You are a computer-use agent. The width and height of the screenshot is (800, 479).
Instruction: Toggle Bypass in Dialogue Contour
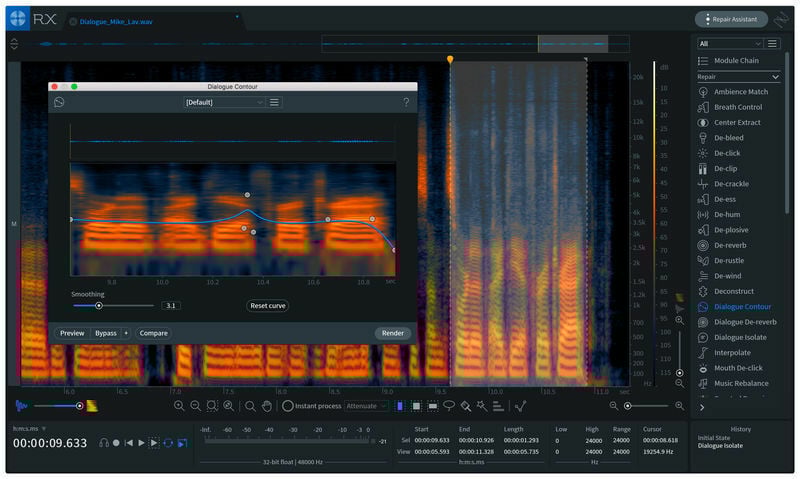[106, 333]
